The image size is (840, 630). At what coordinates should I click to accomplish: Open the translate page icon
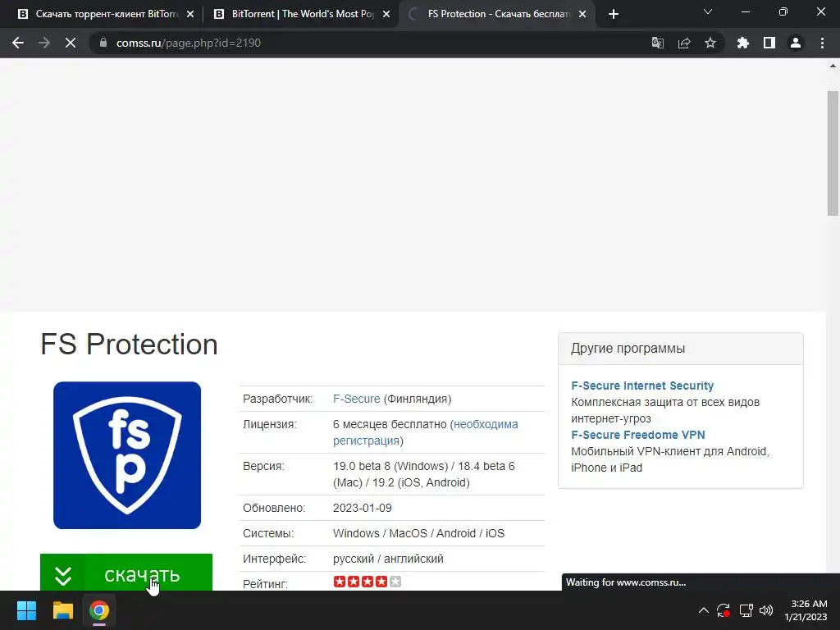657,43
